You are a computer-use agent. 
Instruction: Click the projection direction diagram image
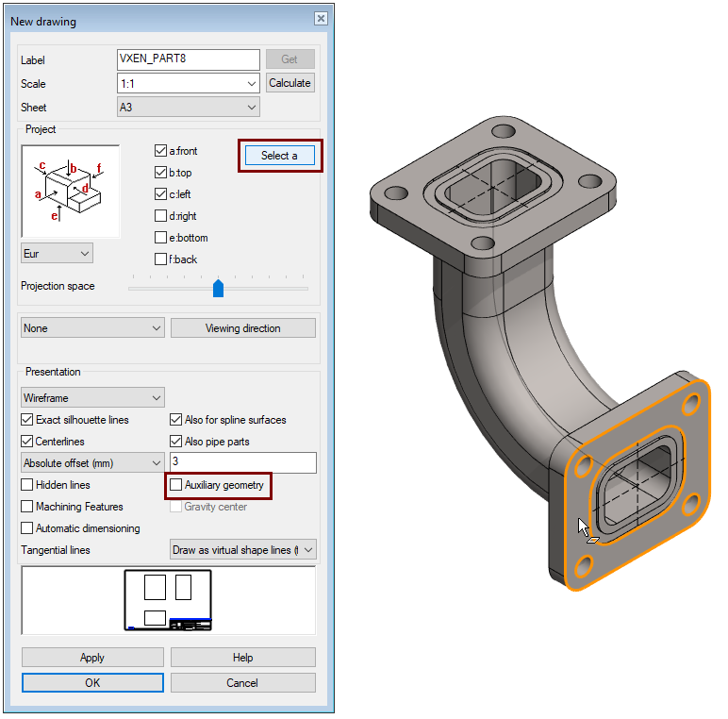pos(71,191)
